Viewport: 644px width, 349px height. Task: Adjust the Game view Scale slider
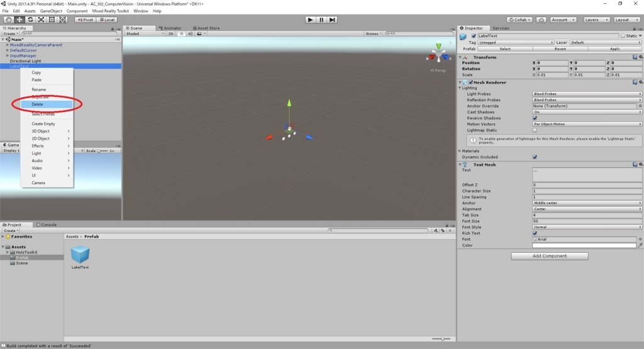click(102, 151)
